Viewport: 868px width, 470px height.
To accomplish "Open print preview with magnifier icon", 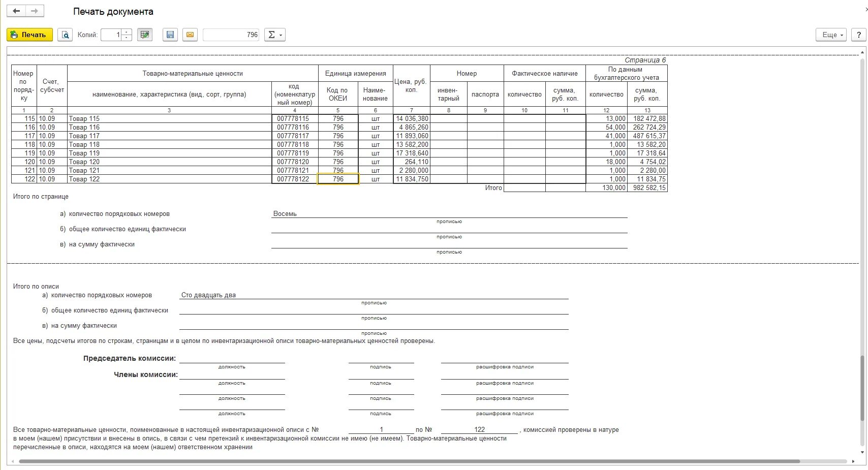I will (x=65, y=35).
